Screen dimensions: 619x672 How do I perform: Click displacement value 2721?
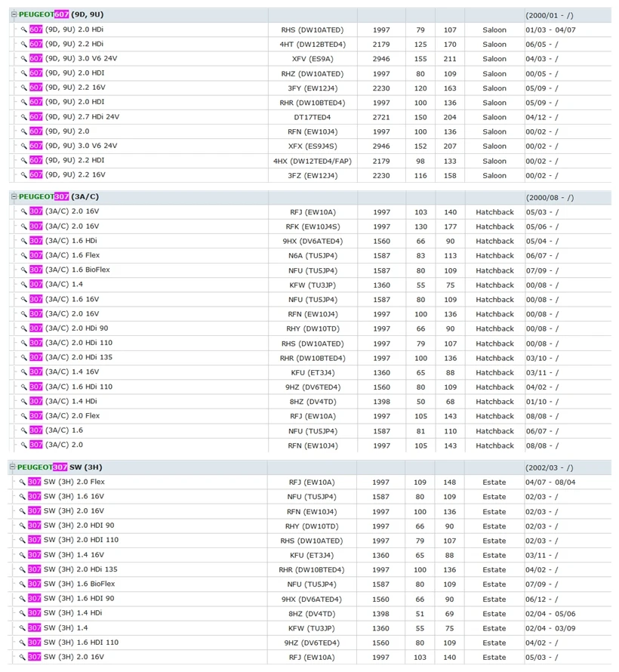click(x=380, y=118)
